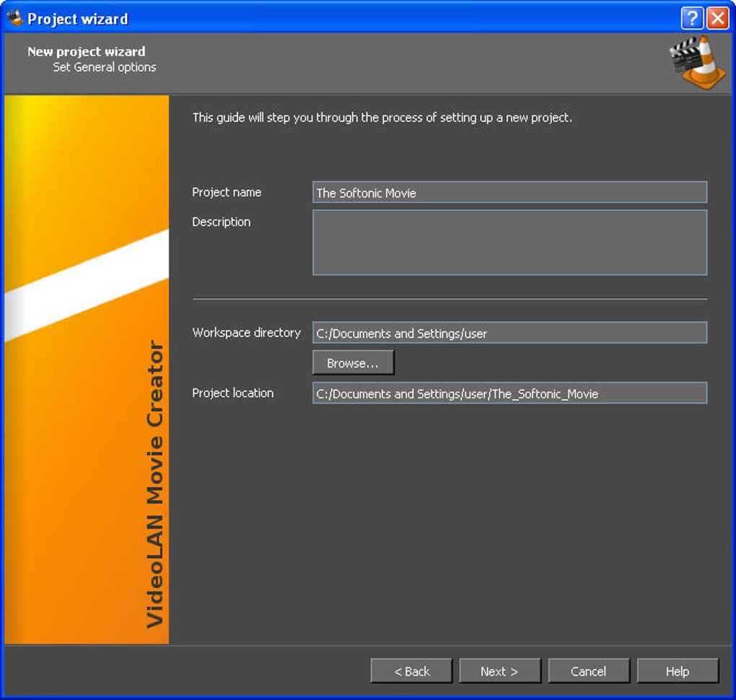Screen dimensions: 736x700
Task: Click the VLMC cone clapperboard logo
Action: 698,62
